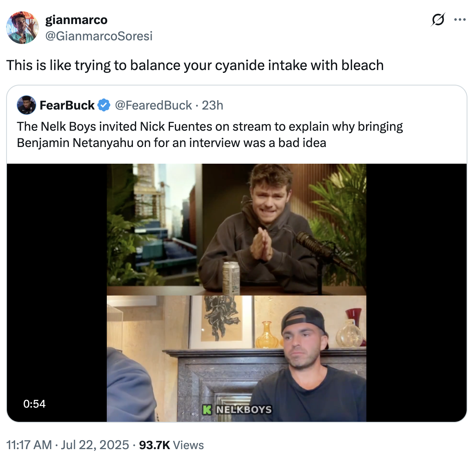Open quoted text about the Nelk Boys
Viewport: 476px width, 465px height.
(x=209, y=134)
